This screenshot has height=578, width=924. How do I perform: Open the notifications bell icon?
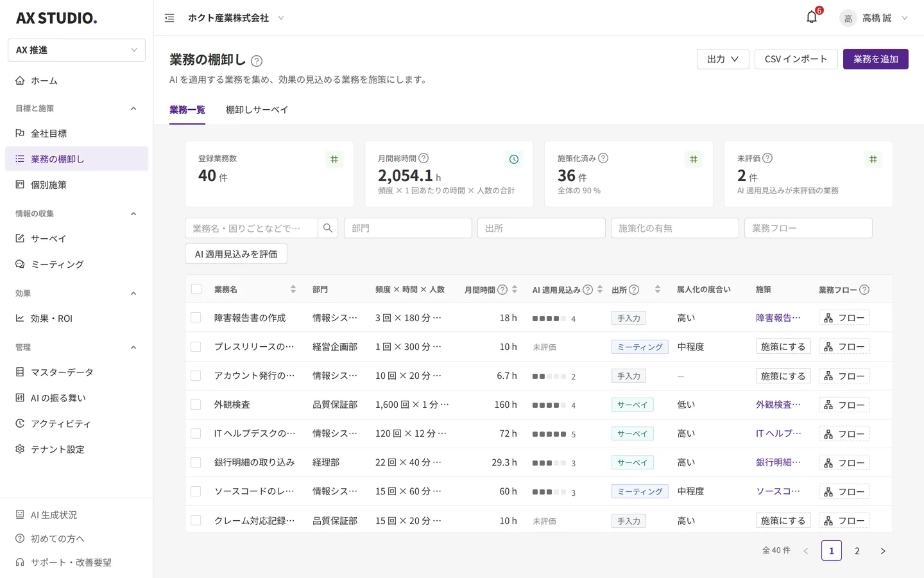(x=812, y=17)
